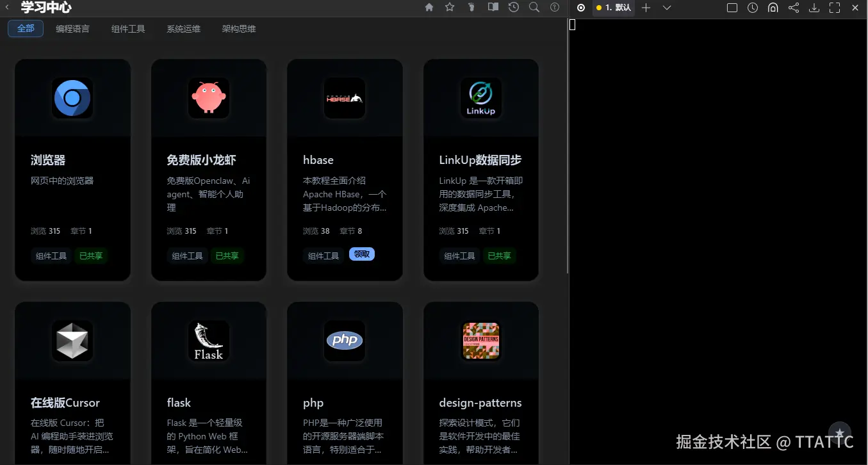Close the terminal panel with the X

(855, 8)
